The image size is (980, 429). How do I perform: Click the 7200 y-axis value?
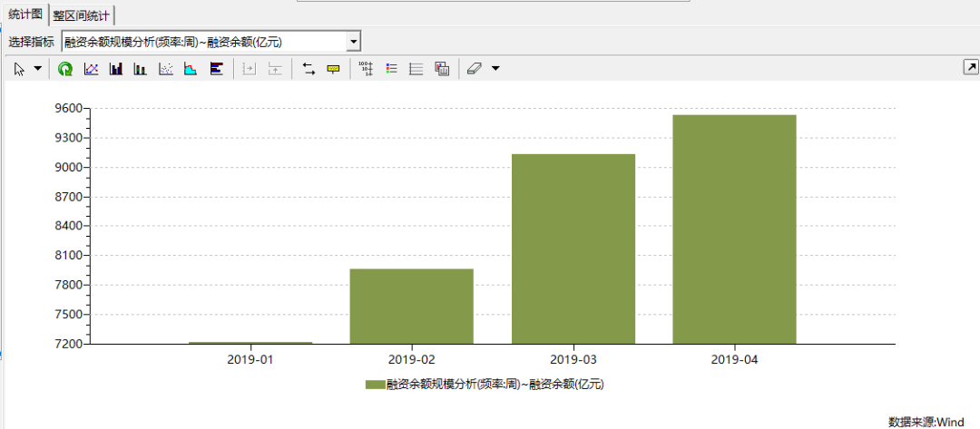coord(69,344)
